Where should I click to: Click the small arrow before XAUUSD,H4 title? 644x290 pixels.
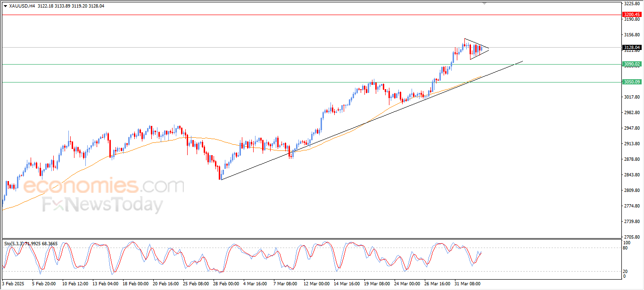click(x=5, y=6)
